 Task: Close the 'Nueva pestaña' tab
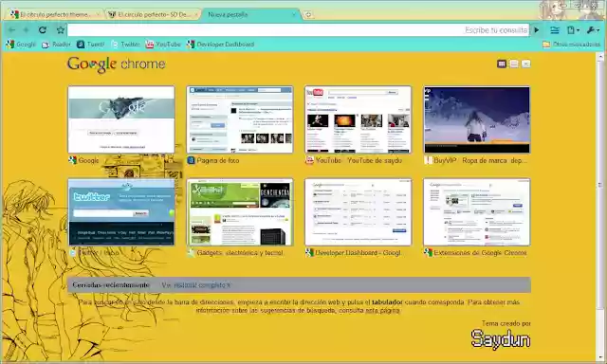coord(294,15)
